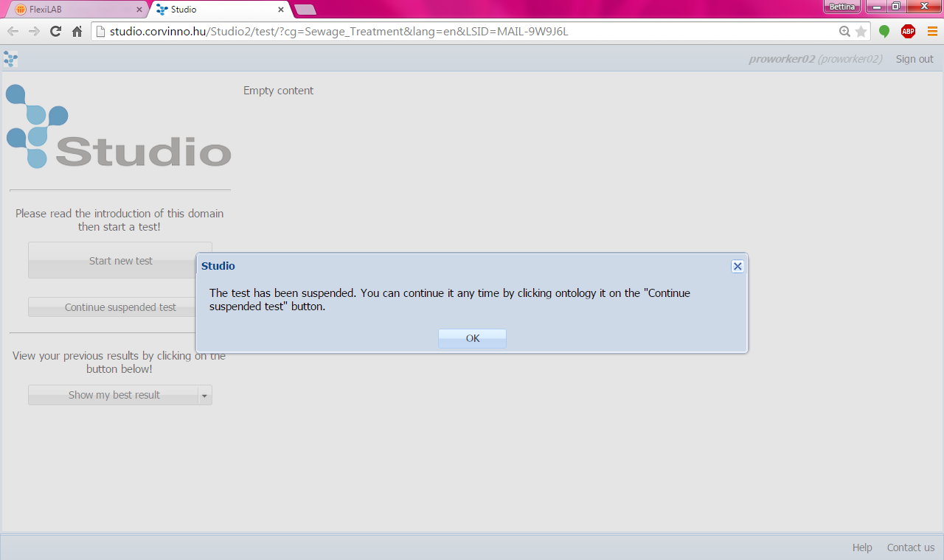Viewport: 944px width, 560px height.
Task: Click the Empty content text
Action: tap(278, 91)
